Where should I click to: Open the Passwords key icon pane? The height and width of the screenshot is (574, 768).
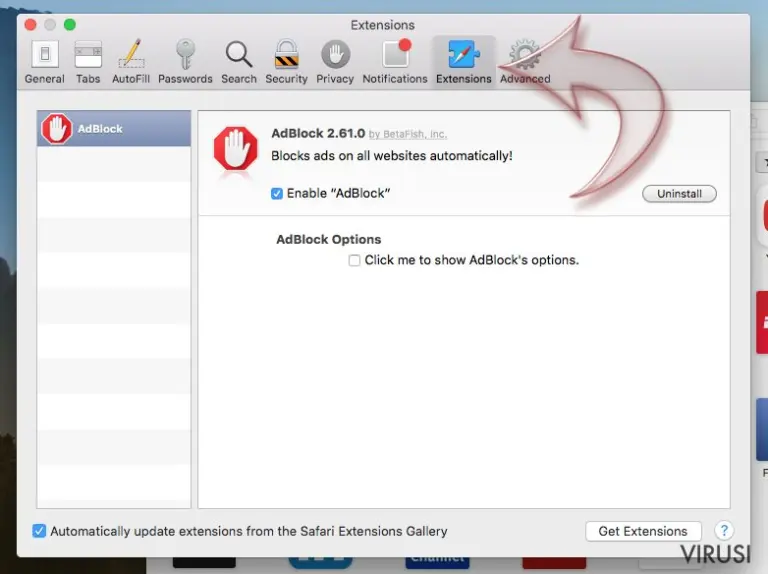tap(185, 62)
